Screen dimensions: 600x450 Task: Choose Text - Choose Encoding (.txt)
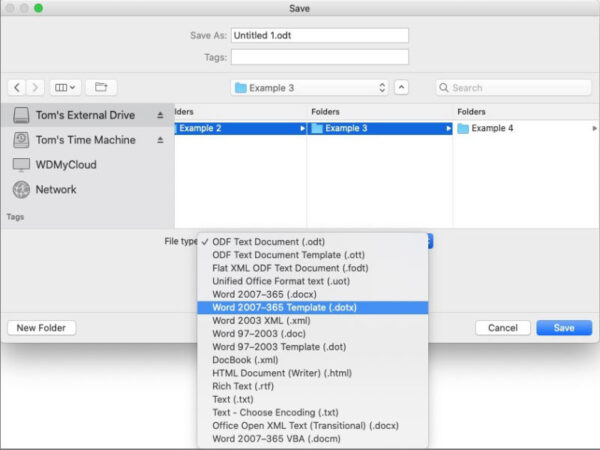pos(313,412)
